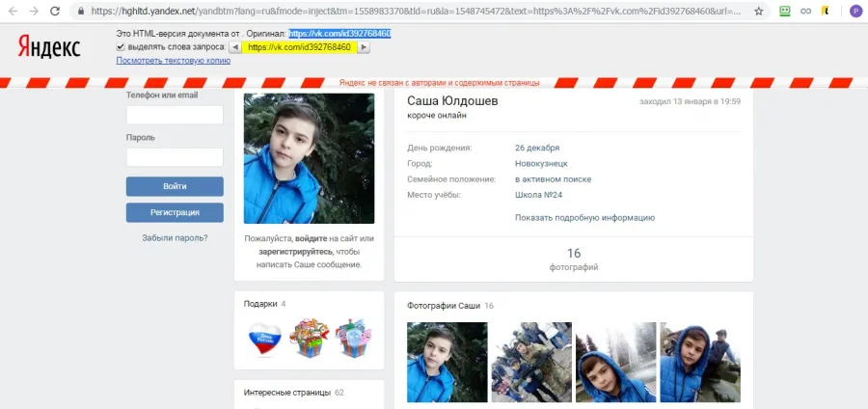Open the blue gift box with pigs

click(353, 338)
